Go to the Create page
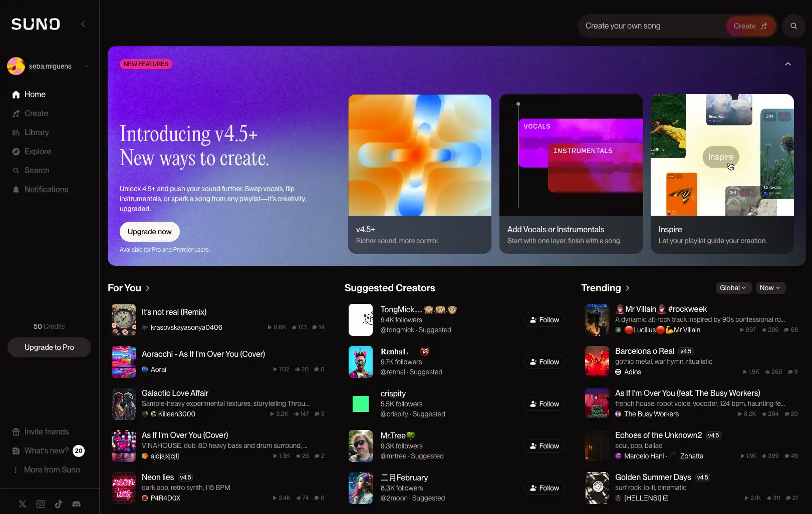 click(x=30, y=114)
